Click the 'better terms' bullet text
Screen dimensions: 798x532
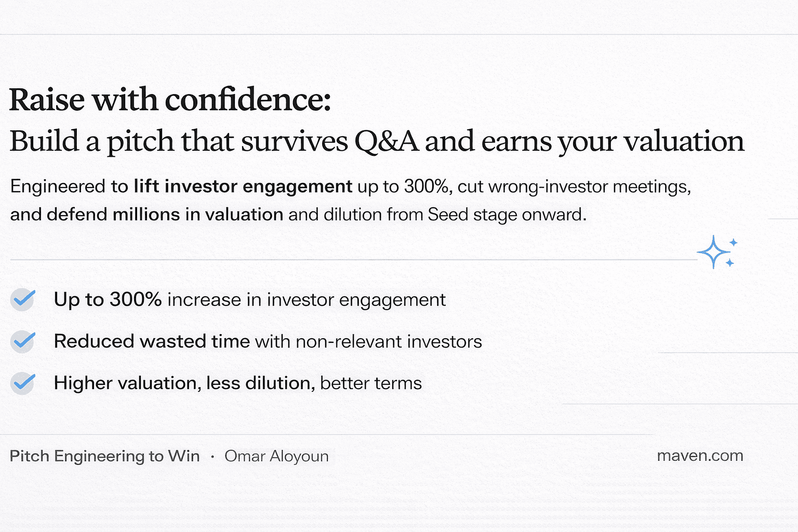point(371,383)
